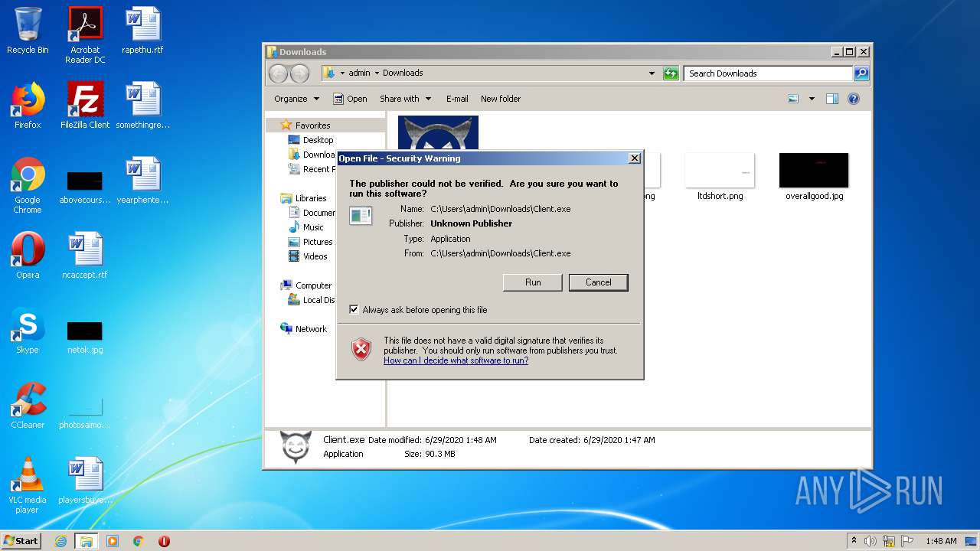Uncheck Always ask before opening this file
The height and width of the screenshot is (551, 980).
[354, 310]
